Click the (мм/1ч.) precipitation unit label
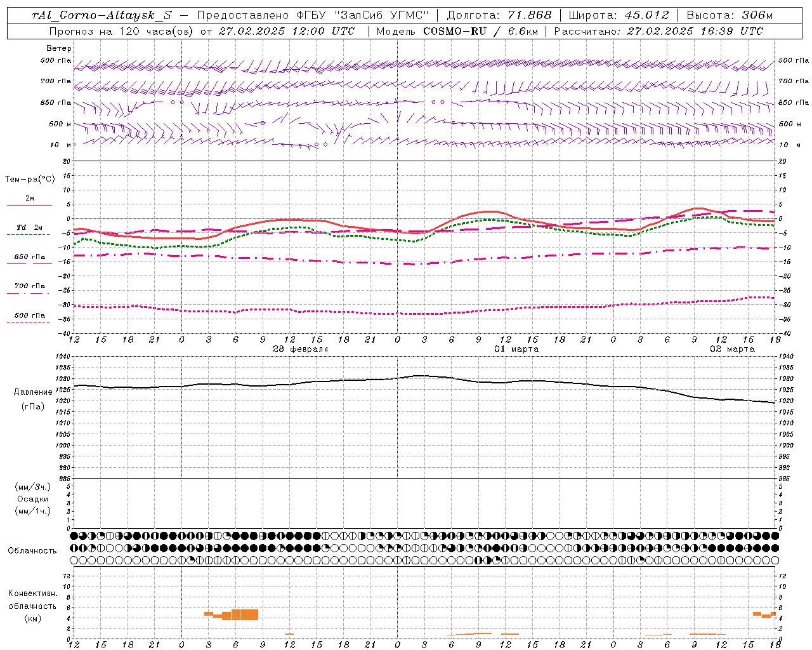Screen dimensions: 812x650 [33, 512]
